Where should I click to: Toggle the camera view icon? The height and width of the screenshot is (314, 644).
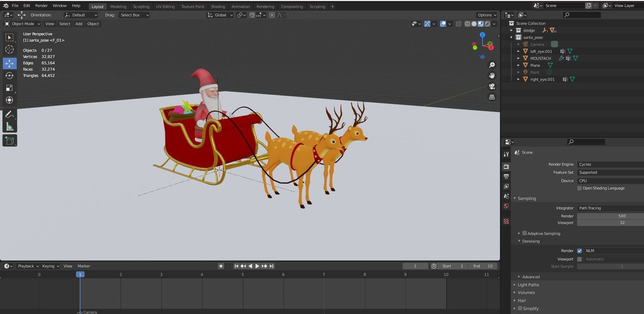492,86
